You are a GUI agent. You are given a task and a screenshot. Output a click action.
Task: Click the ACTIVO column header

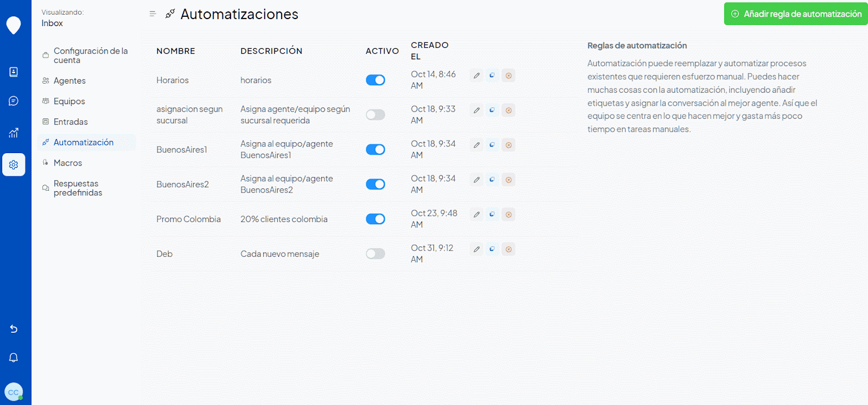[382, 51]
